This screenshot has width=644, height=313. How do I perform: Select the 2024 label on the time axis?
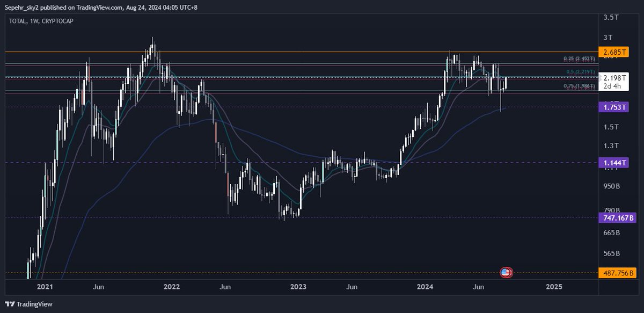tap(426, 287)
